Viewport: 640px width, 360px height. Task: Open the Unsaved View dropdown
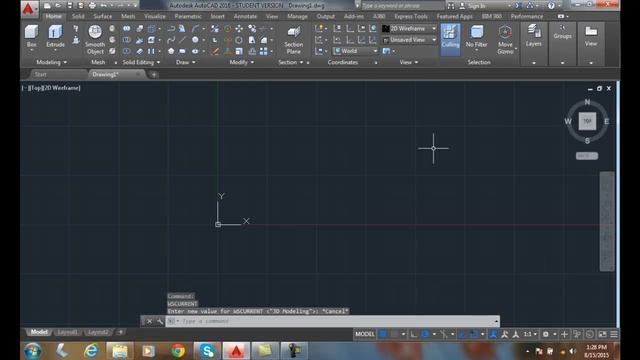click(x=410, y=40)
